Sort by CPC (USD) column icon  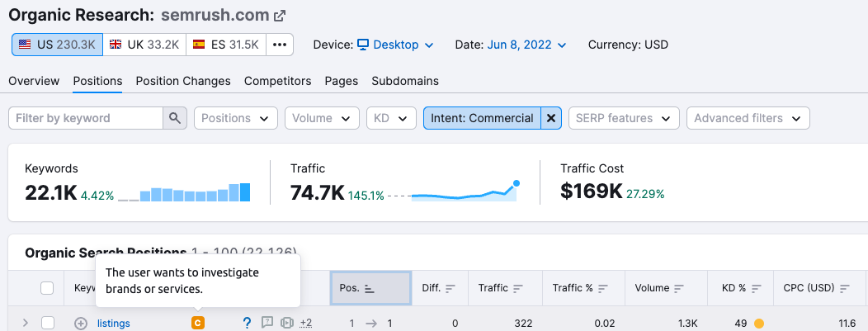(845, 288)
